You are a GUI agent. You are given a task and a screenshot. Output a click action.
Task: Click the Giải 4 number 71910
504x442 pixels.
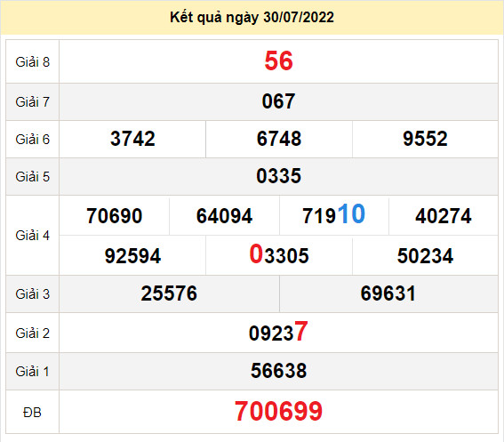pos(333,214)
